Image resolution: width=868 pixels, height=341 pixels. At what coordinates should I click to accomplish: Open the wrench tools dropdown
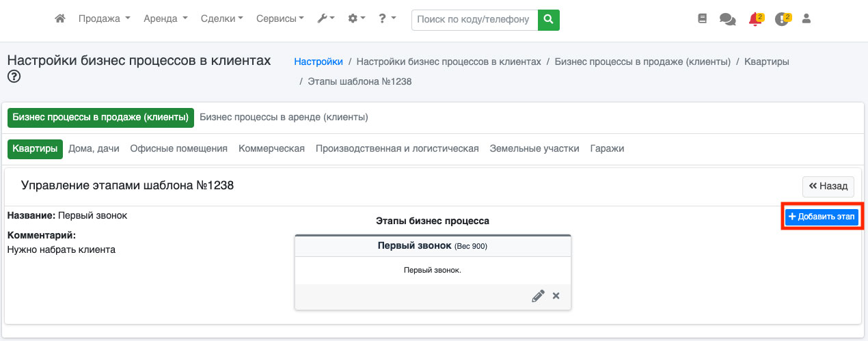(326, 19)
